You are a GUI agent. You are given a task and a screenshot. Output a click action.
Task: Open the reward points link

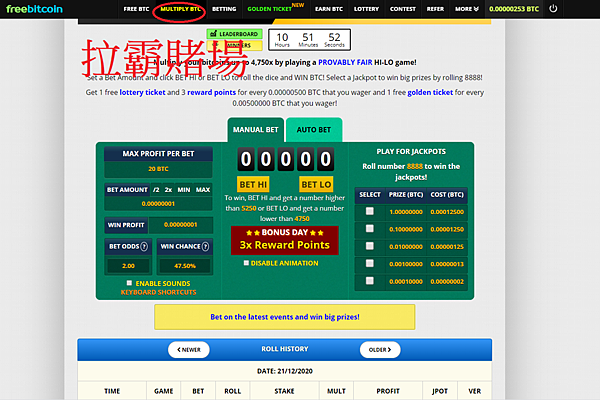(x=211, y=92)
